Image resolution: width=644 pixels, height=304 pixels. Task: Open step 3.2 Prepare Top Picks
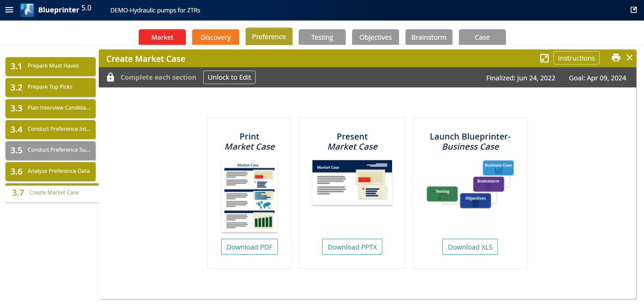[50, 87]
